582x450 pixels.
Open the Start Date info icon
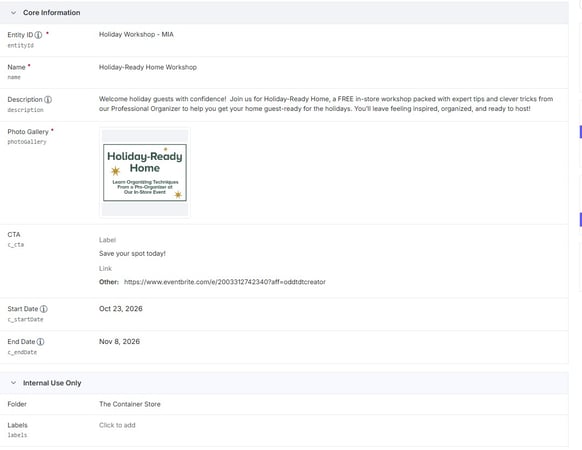[x=43, y=309]
